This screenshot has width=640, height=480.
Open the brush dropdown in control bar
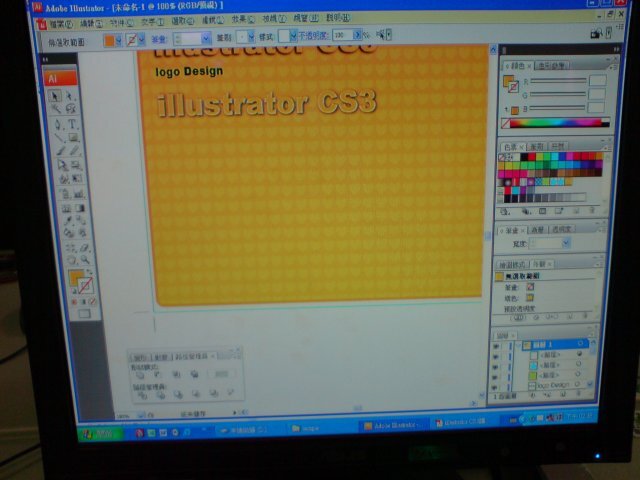point(251,37)
